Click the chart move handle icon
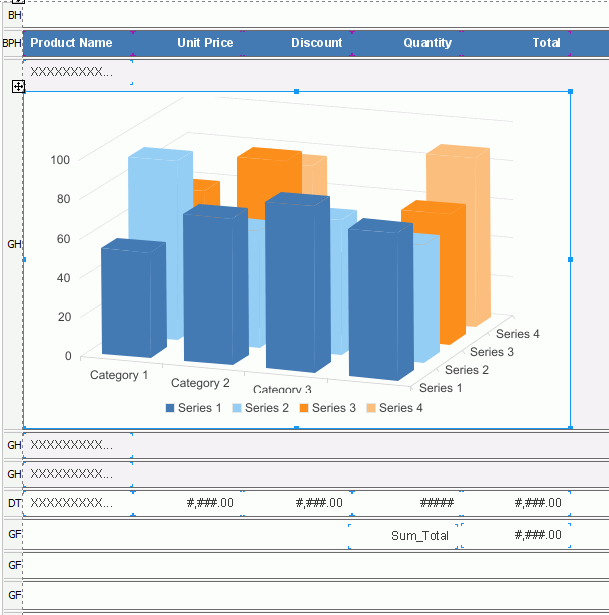 (x=18, y=87)
